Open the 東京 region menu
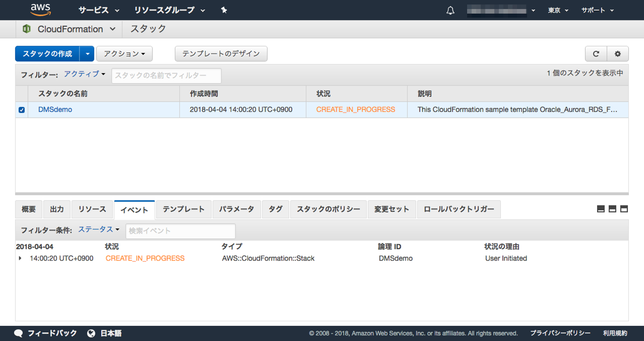 [x=558, y=10]
